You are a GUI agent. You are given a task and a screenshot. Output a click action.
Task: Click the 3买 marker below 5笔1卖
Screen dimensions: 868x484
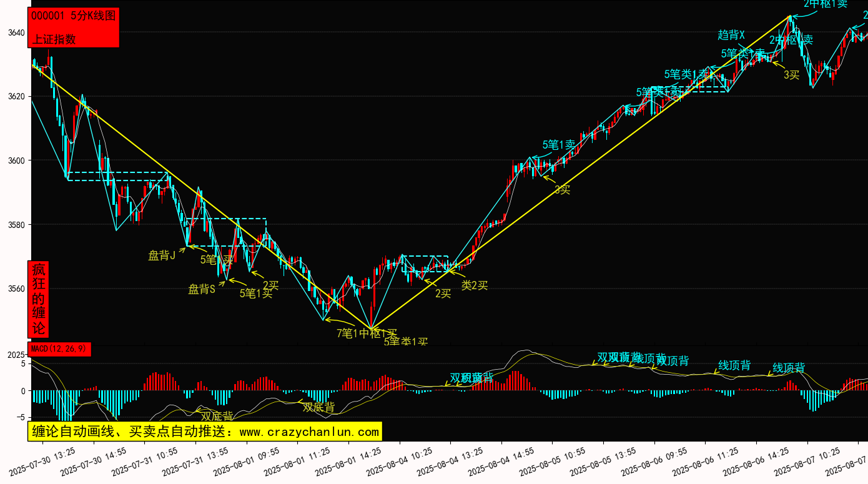pos(562,189)
